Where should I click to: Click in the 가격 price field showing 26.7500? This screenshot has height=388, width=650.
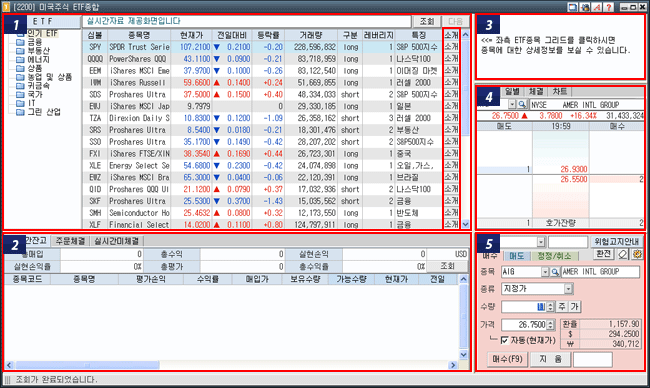(524, 325)
